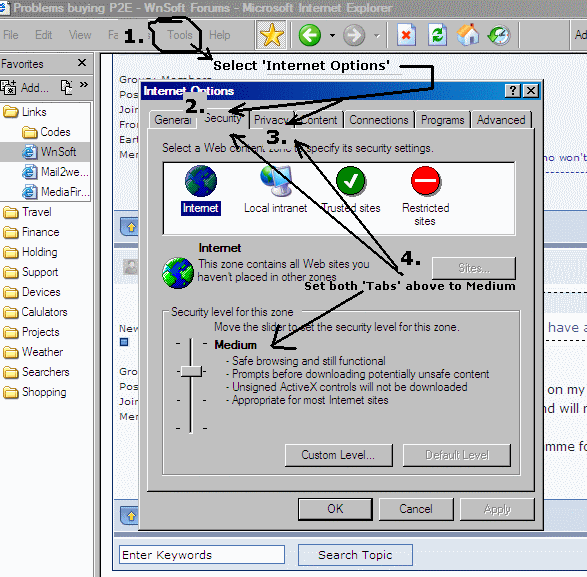587x577 pixels.
Task: Click the Refresh page icon
Action: (437, 35)
